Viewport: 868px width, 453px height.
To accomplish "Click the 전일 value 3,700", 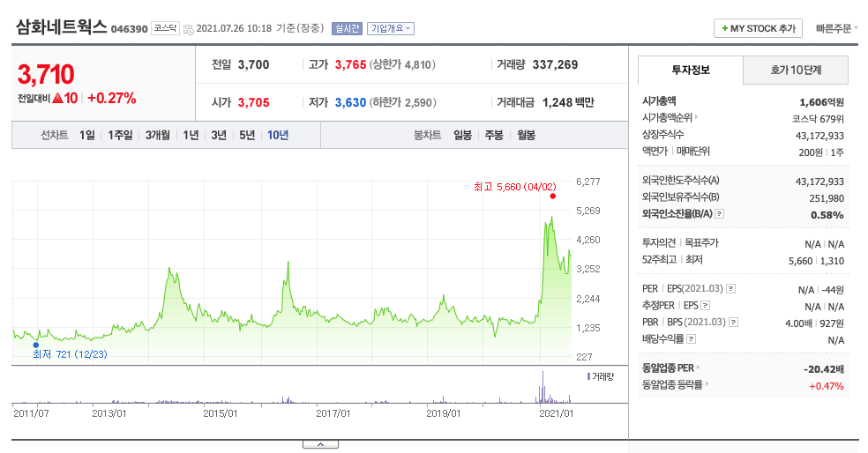I will pos(253,64).
